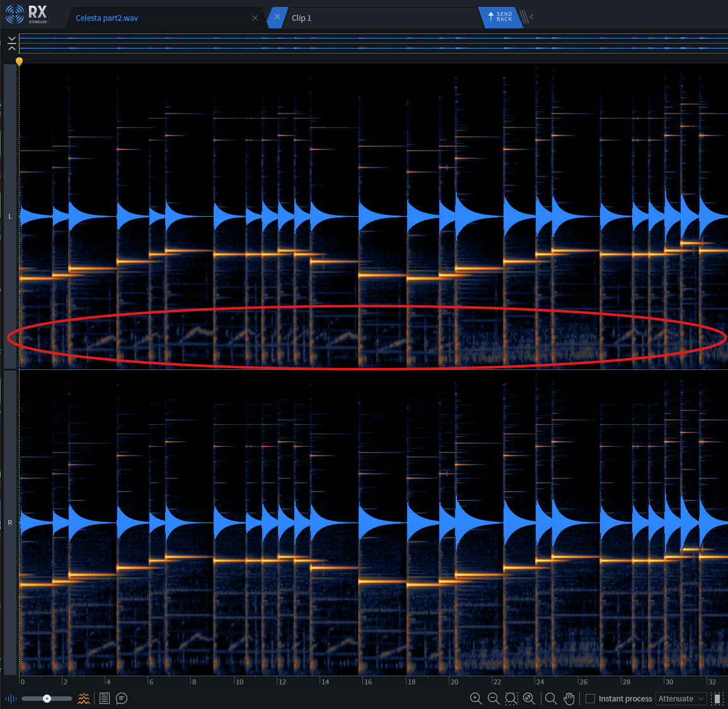The width and height of the screenshot is (728, 709).
Task: Click the magnifying glass search tool
Action: [x=550, y=698]
